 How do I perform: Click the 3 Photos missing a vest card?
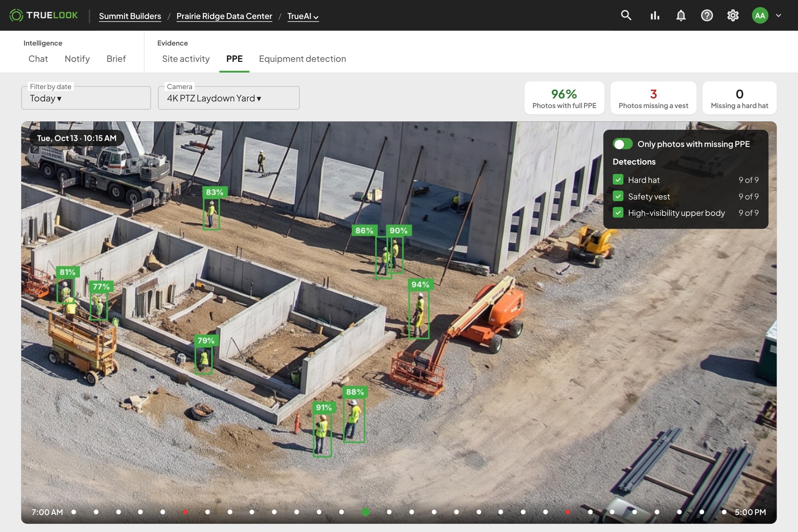click(653, 98)
